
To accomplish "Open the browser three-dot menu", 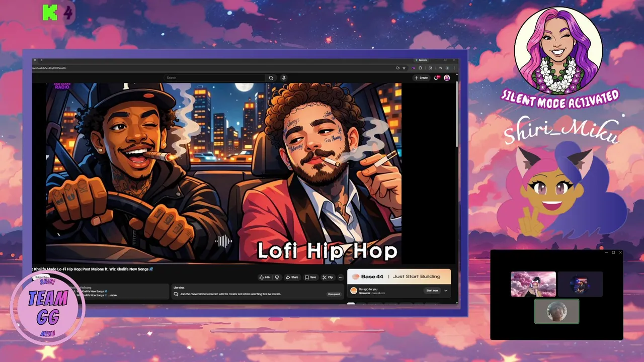I will pyautogui.click(x=454, y=68).
